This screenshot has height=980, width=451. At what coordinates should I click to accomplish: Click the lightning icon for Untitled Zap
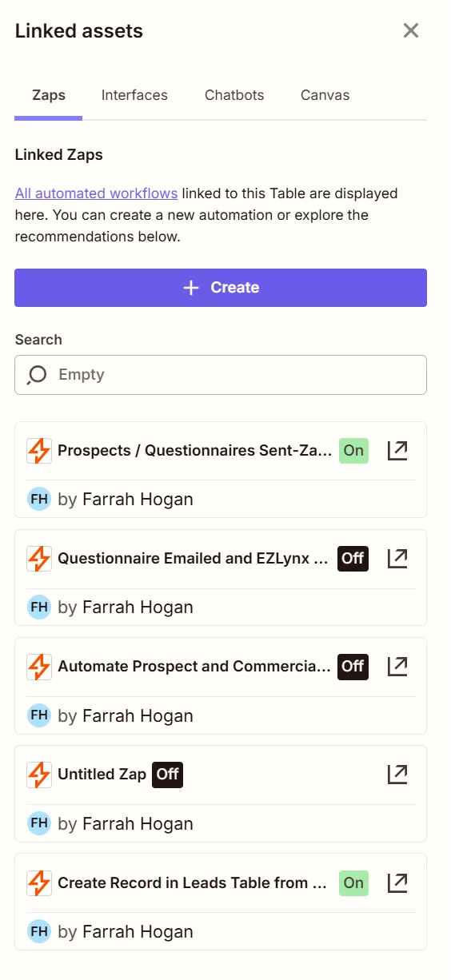[x=39, y=775]
